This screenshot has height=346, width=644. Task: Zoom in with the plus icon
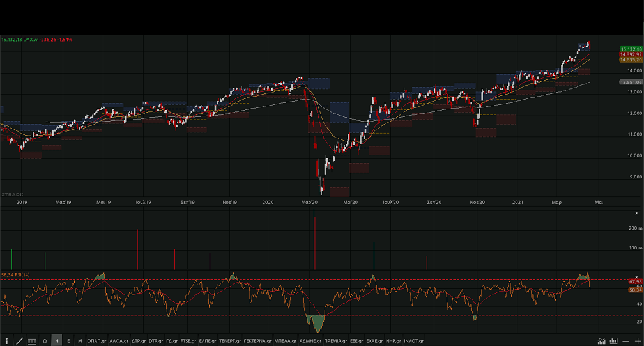pos(638,341)
